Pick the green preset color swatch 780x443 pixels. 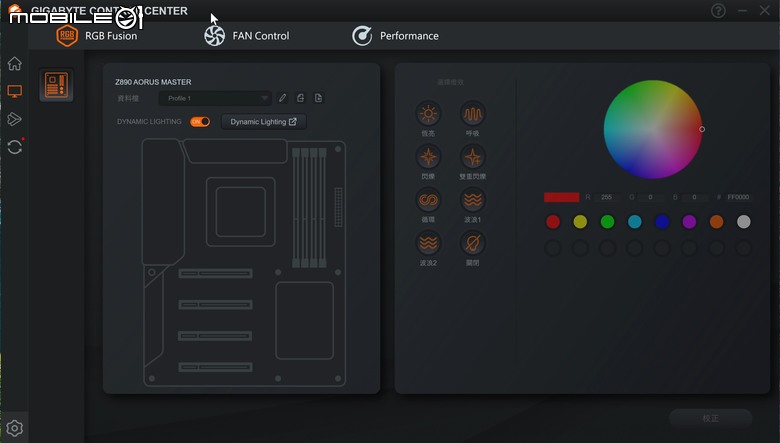click(x=607, y=222)
